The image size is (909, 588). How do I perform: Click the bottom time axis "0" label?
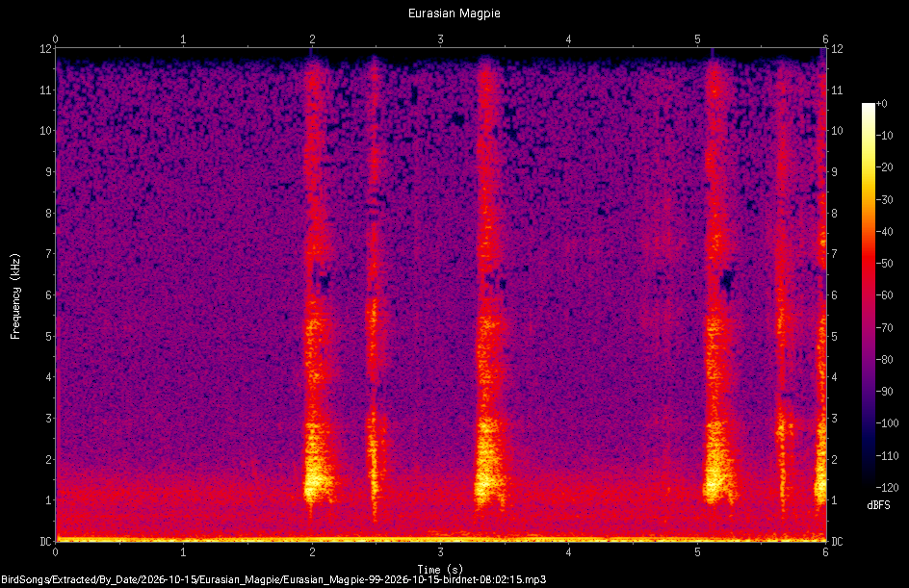pyautogui.click(x=55, y=552)
